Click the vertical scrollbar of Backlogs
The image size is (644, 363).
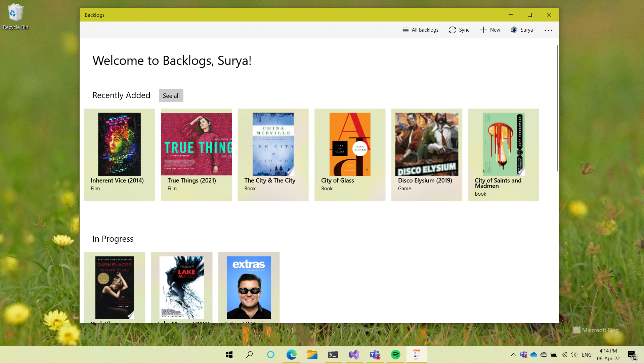tap(557, 108)
